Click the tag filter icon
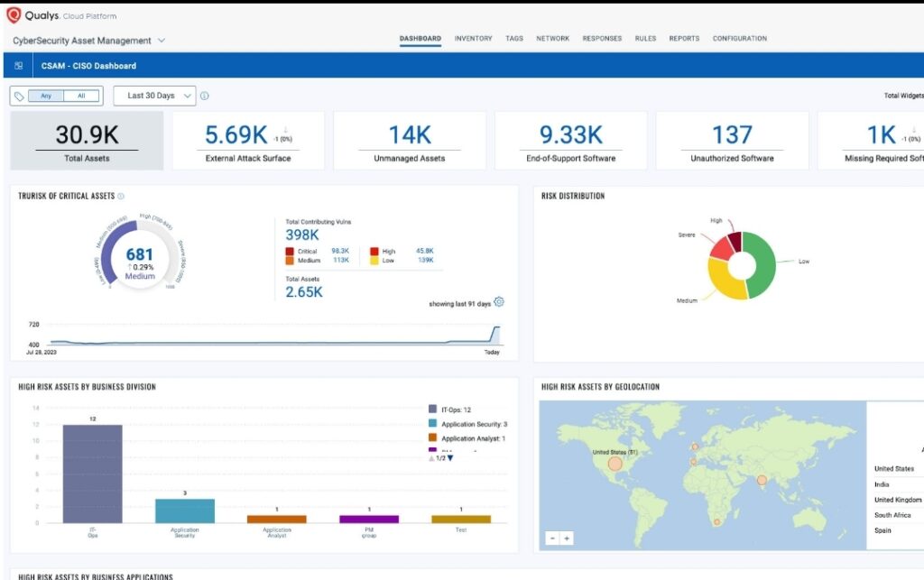Screen dimensions: 924x580 click(19, 96)
